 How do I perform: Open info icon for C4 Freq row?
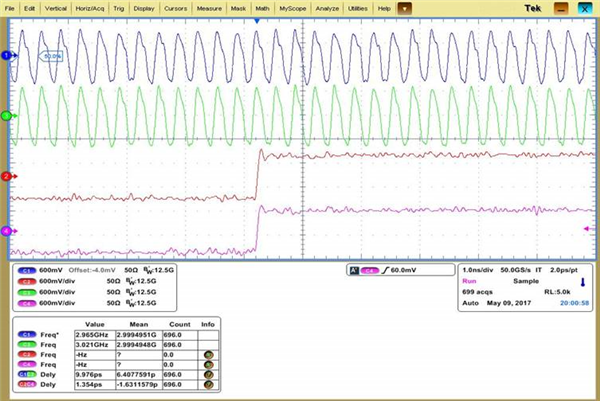pyautogui.click(x=209, y=365)
